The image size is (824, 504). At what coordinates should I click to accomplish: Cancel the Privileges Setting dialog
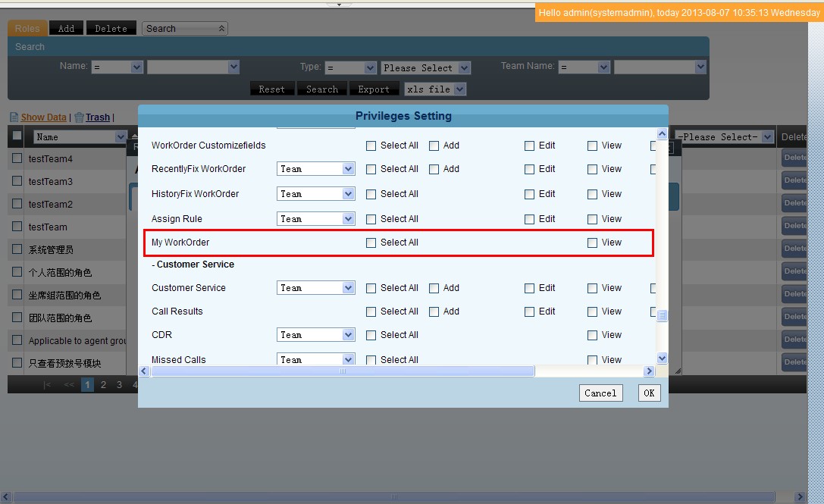pyautogui.click(x=600, y=393)
